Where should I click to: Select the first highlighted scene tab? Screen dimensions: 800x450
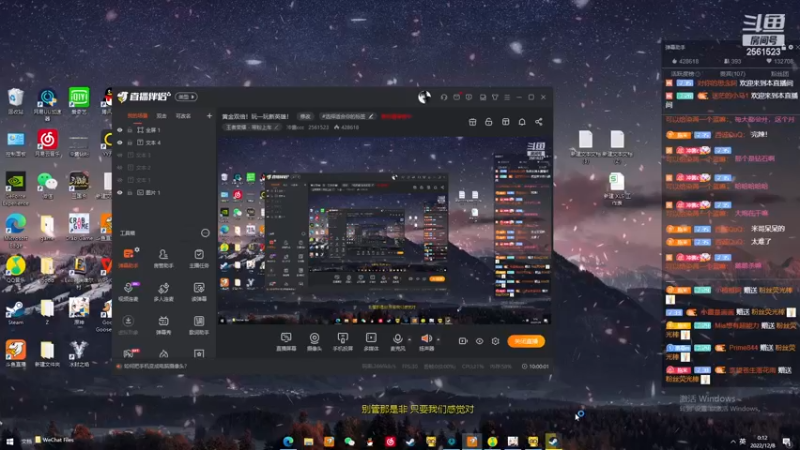click(137, 116)
